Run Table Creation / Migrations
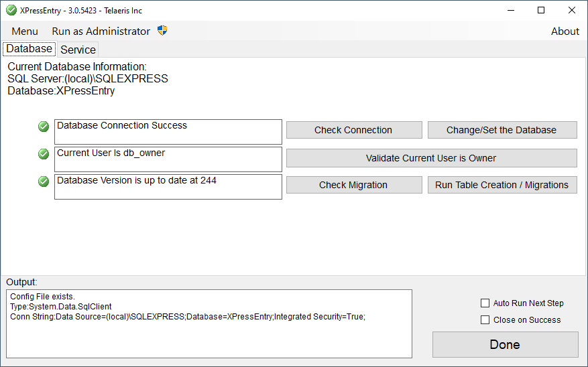Screen dimensions: 588x367 tap(502, 185)
